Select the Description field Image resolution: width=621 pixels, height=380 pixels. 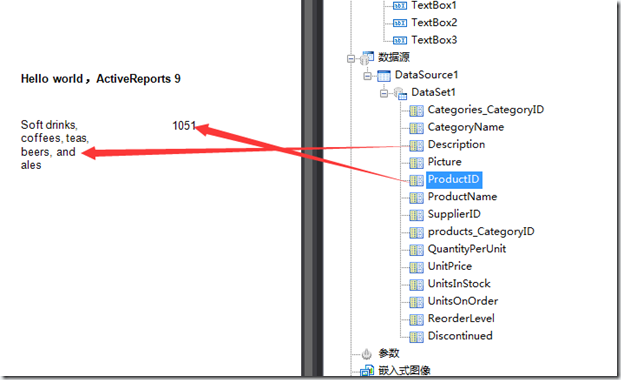[456, 145]
